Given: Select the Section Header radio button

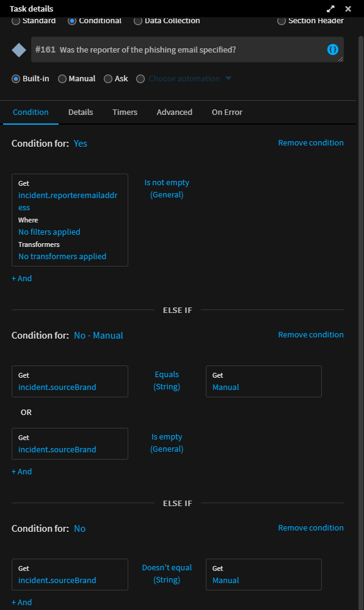Looking at the screenshot, I should pos(281,21).
